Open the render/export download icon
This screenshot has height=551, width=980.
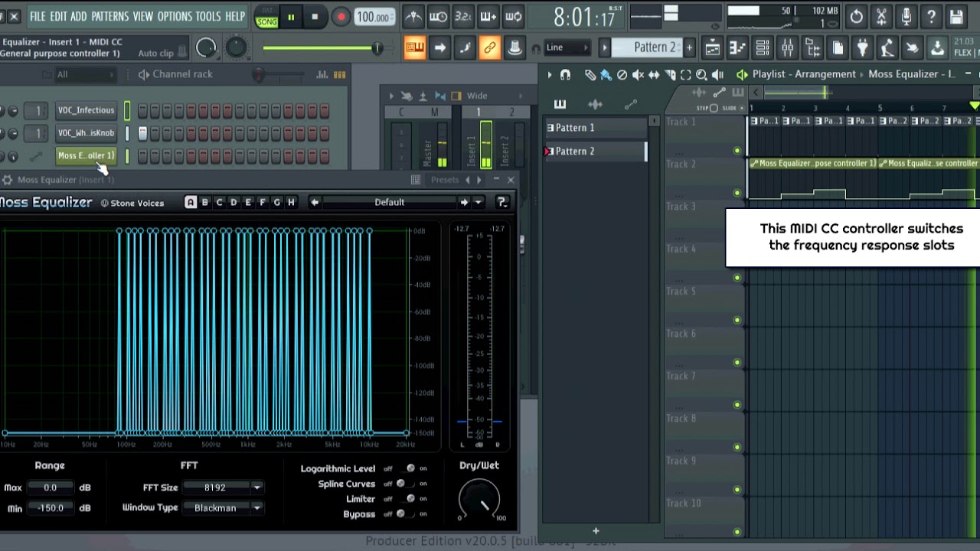pyautogui.click(x=937, y=48)
